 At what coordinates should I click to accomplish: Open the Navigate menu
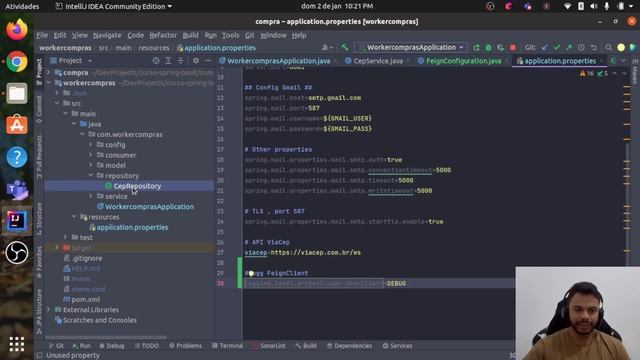(107, 35)
